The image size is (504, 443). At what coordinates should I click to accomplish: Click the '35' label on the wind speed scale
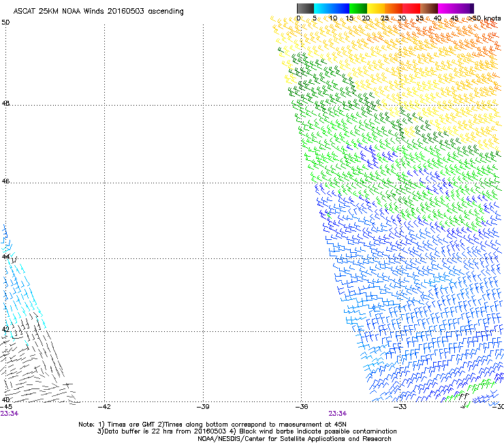tap(420, 18)
